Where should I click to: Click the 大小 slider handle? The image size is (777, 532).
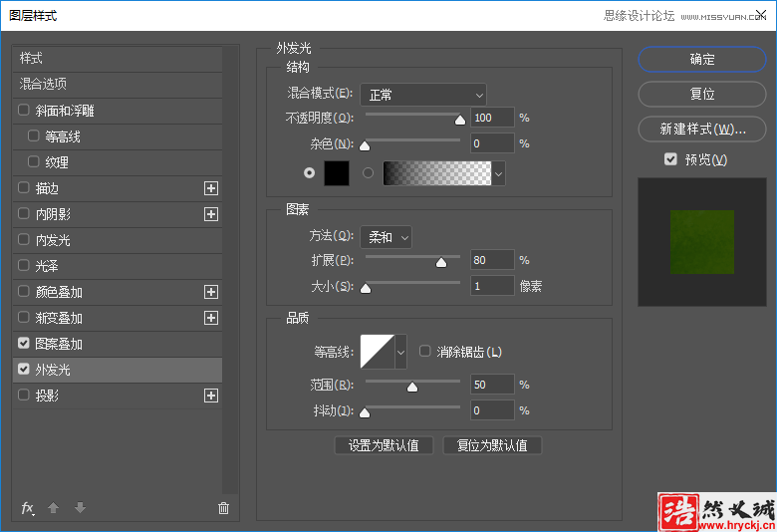click(366, 288)
